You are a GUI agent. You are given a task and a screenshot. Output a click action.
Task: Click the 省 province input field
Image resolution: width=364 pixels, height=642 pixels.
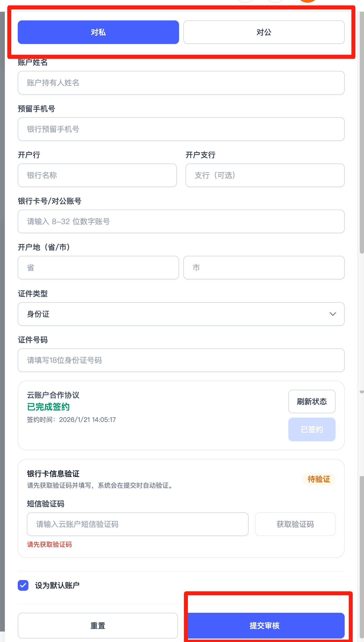tap(98, 268)
